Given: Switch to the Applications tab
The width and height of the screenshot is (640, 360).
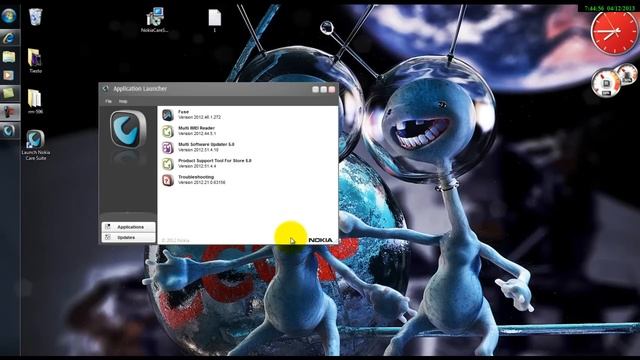Looking at the screenshot, I should (129, 227).
